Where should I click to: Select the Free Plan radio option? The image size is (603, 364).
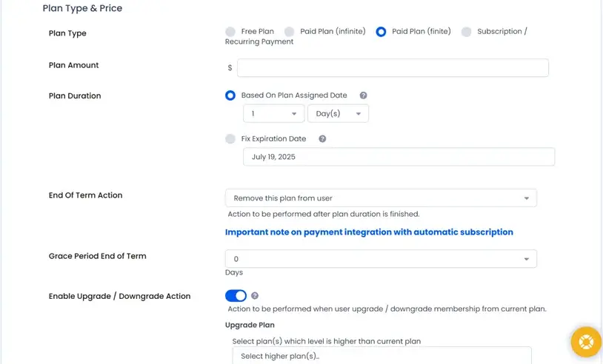point(230,32)
